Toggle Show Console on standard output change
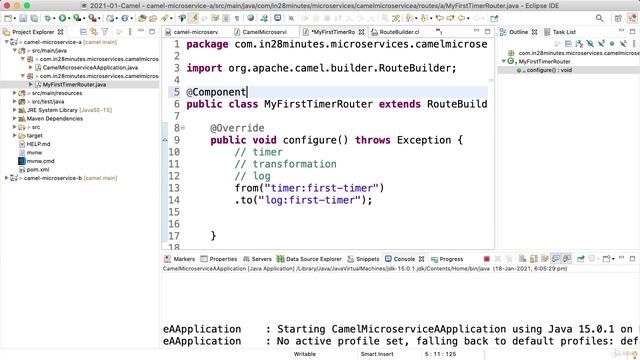The width and height of the screenshot is (640, 360). click(x=556, y=259)
